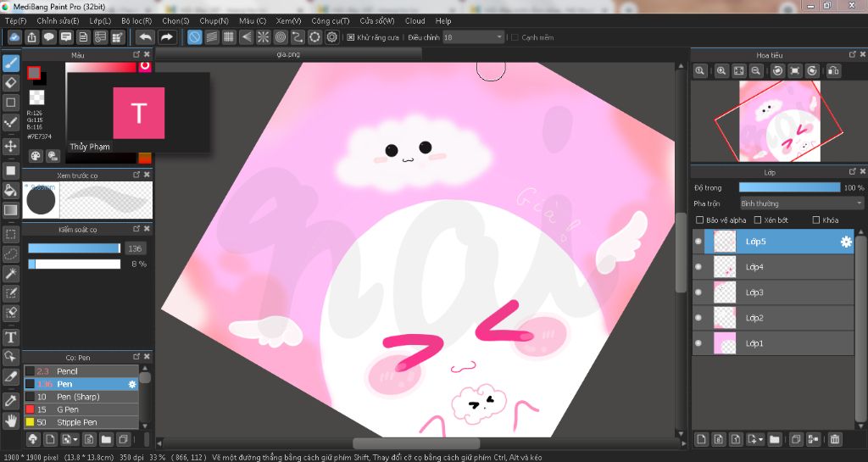This screenshot has width=868, height=462.
Task: Adjust the brush opacity slider
Action: [75, 264]
